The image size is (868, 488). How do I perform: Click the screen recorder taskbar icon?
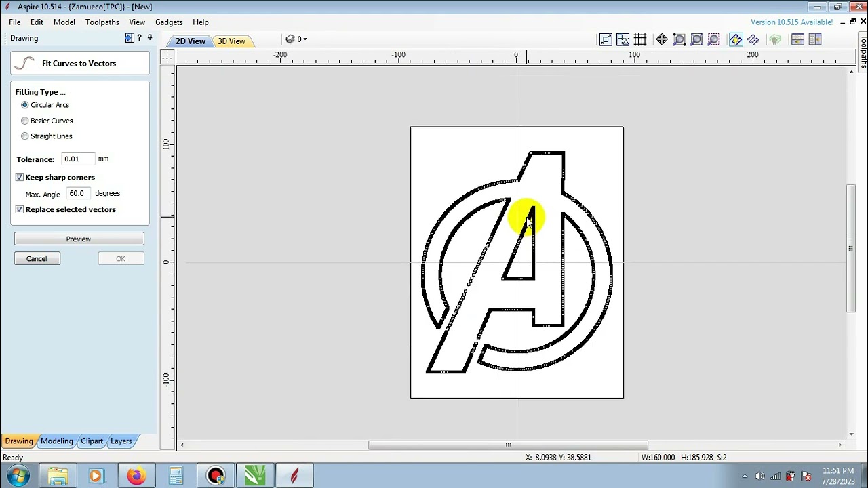click(216, 476)
